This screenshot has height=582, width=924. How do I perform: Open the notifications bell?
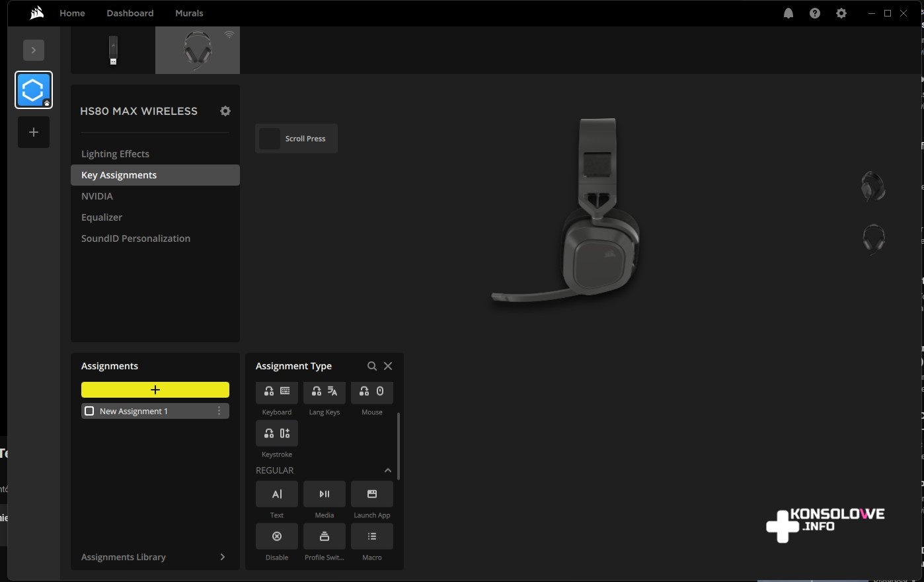pos(788,13)
